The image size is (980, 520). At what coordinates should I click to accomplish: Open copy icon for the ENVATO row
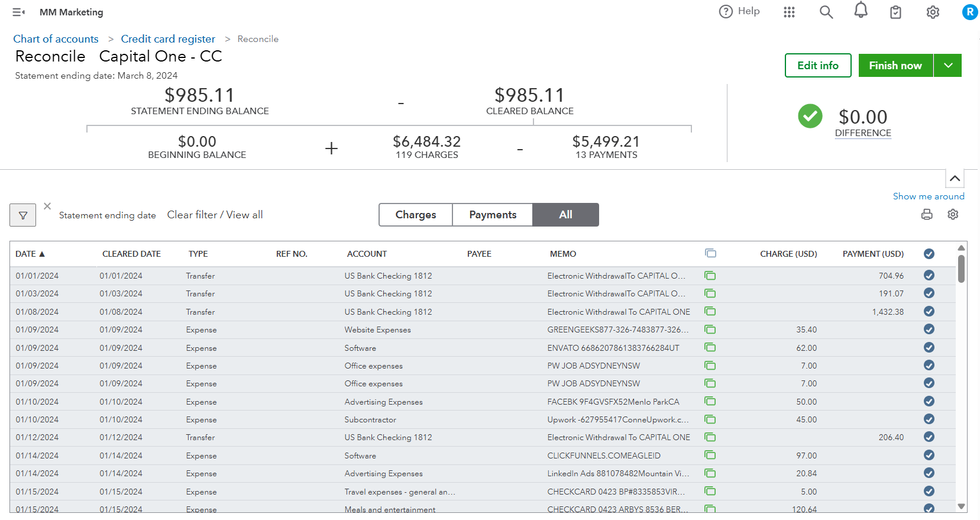point(710,347)
